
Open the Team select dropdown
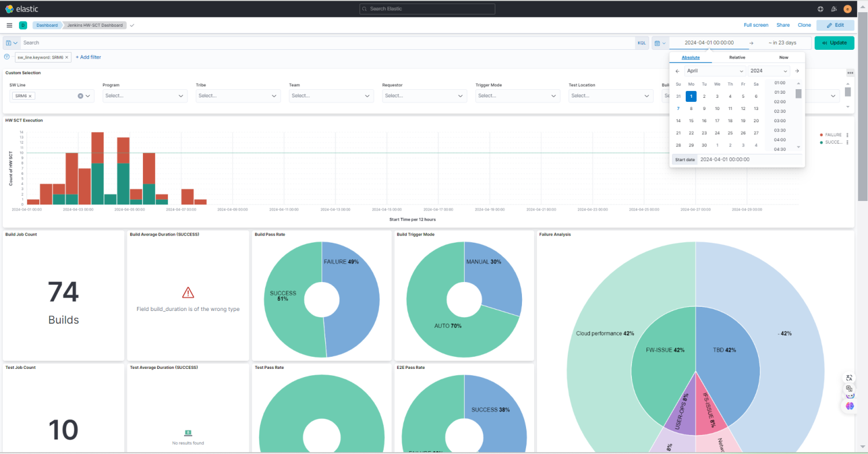[332, 96]
